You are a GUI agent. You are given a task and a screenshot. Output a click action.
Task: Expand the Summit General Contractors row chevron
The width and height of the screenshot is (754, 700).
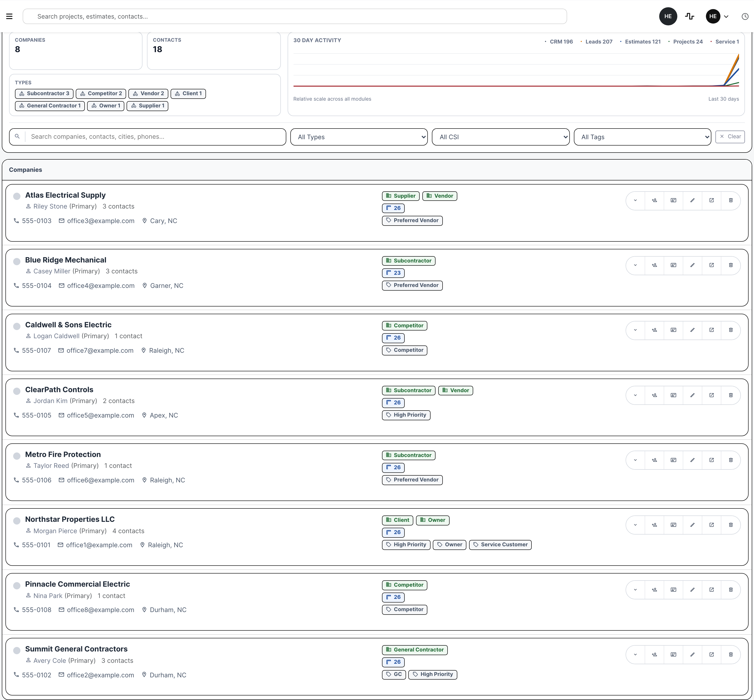click(x=635, y=654)
